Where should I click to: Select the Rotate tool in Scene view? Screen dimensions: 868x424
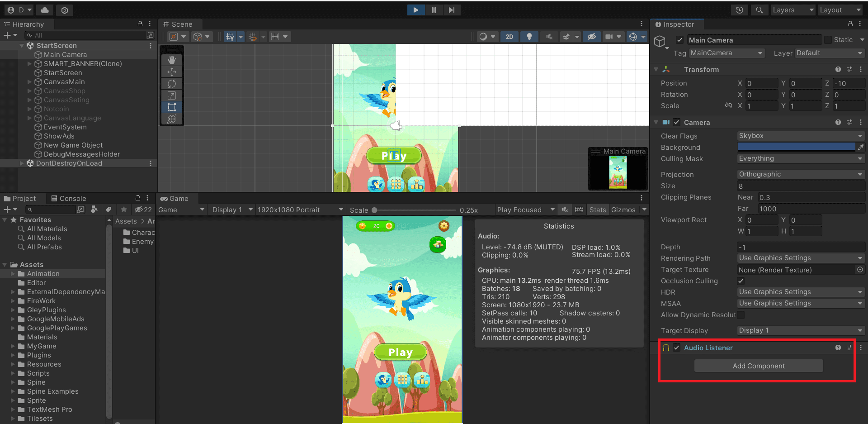[172, 84]
